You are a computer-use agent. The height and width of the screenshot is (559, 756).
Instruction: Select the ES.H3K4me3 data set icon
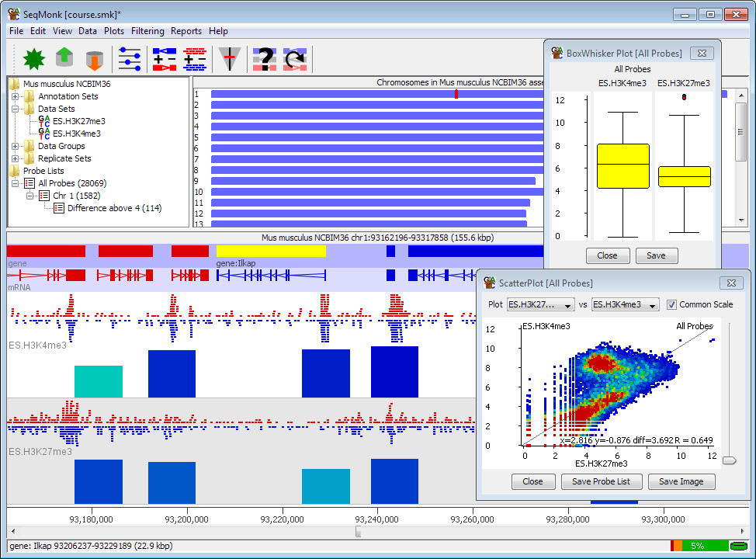click(x=44, y=134)
